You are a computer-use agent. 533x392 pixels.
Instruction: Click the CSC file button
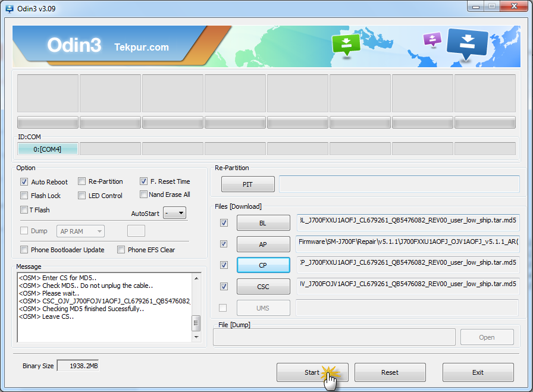point(263,287)
